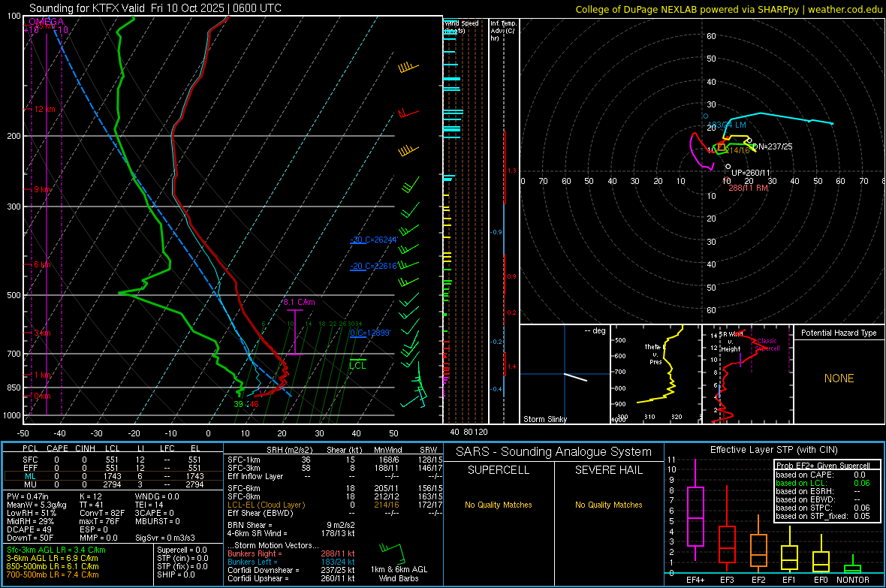Click the Corfidi Downshear = 237/25 kt line
This screenshot has width=886, height=588.
point(291,570)
